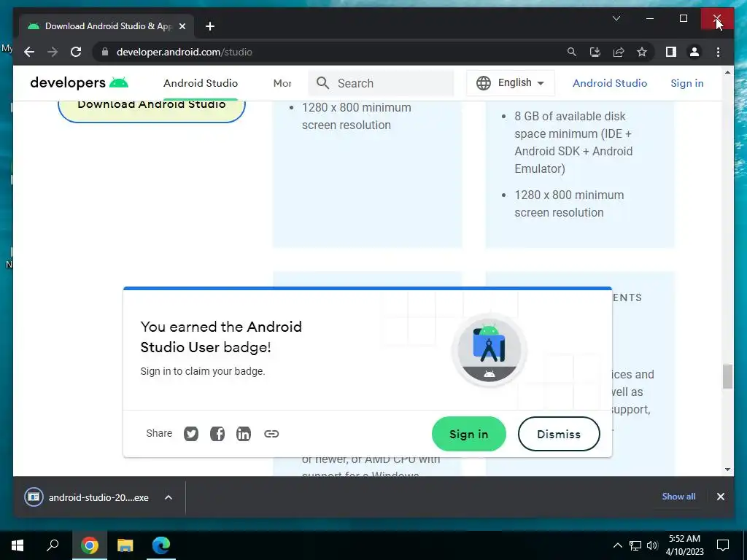
Task: Show all downloads
Action: (678, 497)
